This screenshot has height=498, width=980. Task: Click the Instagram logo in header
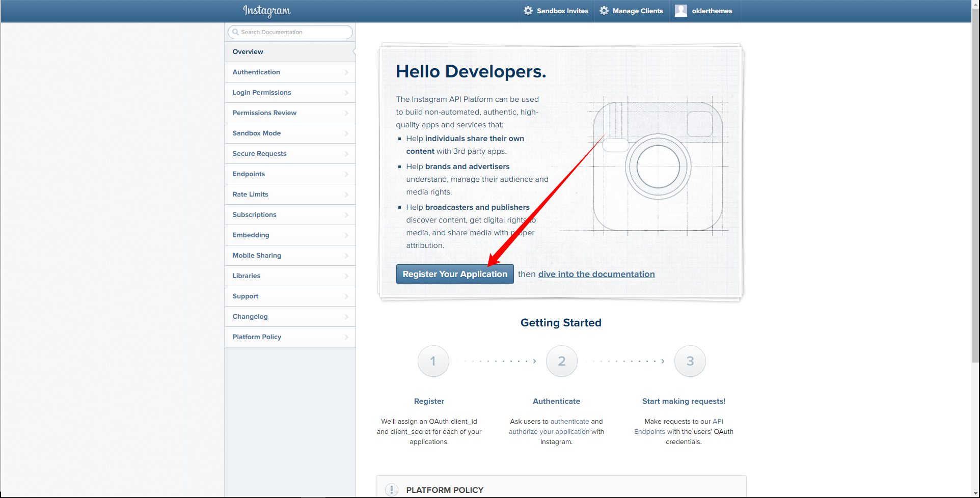click(266, 11)
